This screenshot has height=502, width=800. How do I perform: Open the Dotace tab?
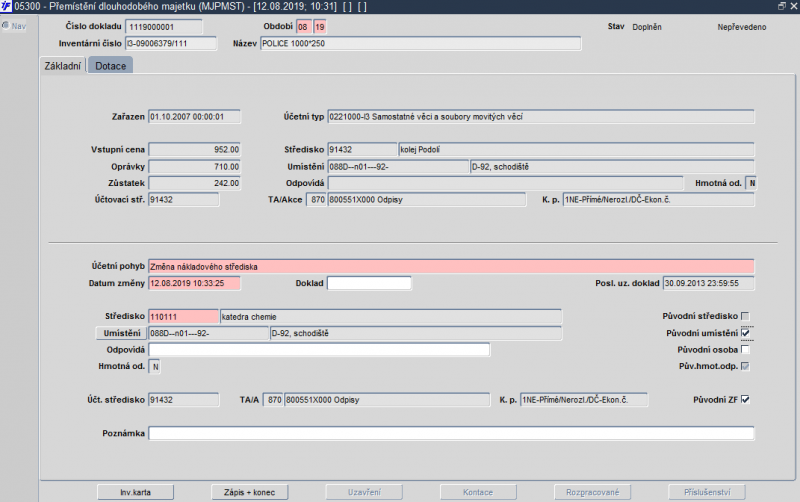point(111,66)
